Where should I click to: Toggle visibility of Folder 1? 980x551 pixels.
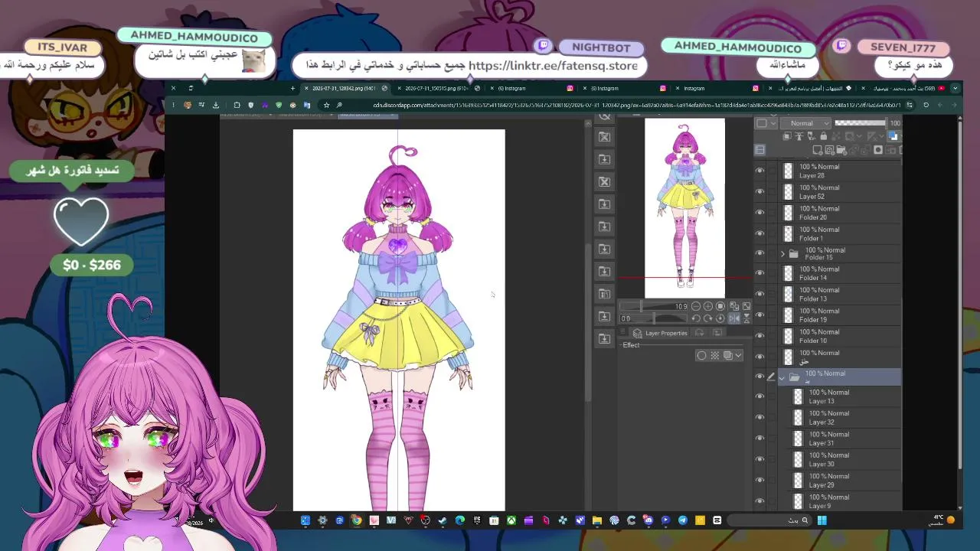tap(759, 233)
